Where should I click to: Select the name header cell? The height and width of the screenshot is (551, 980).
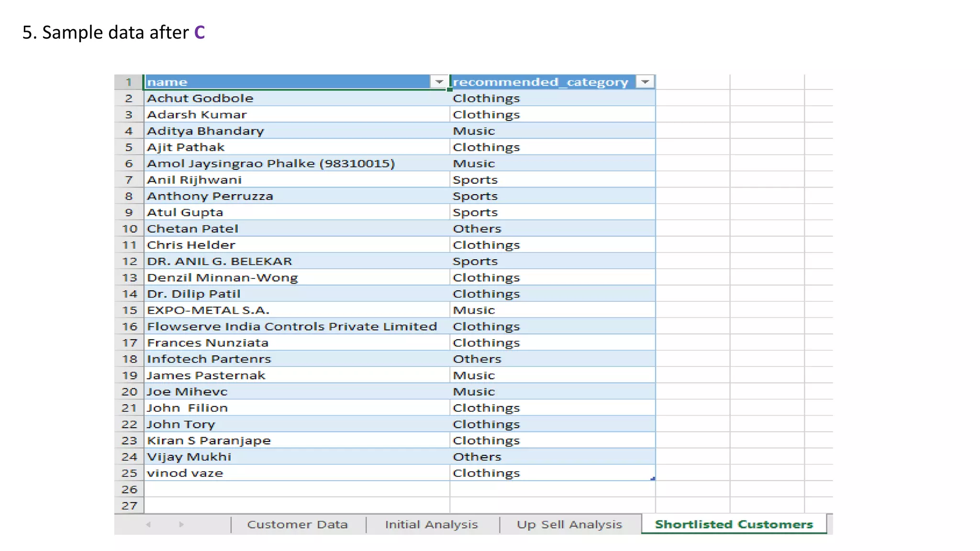297,82
